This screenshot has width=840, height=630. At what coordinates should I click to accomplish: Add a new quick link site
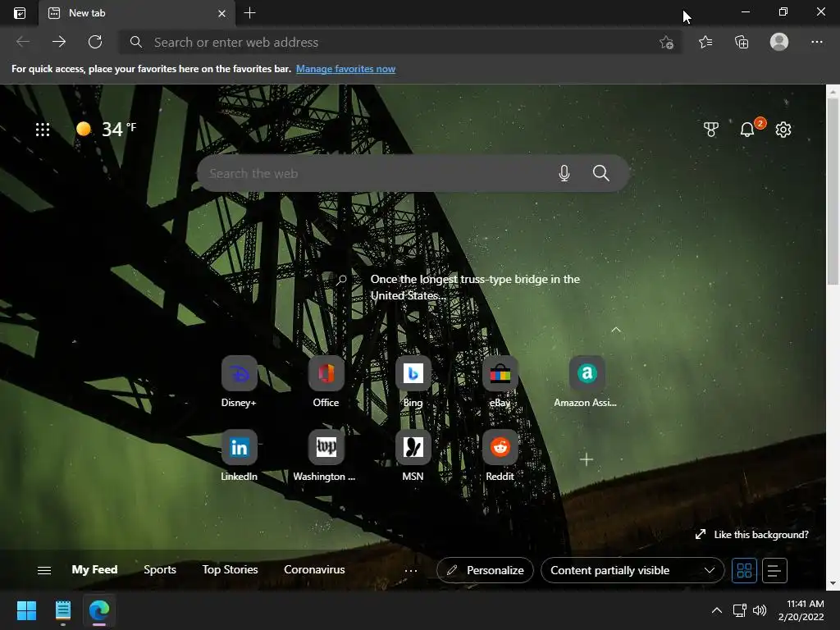click(x=587, y=459)
